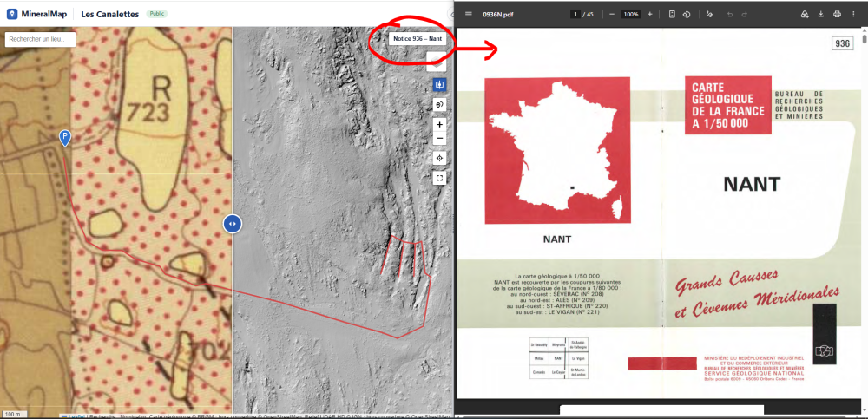Zoom in the PDF document
The height and width of the screenshot is (419, 868).
pos(650,15)
